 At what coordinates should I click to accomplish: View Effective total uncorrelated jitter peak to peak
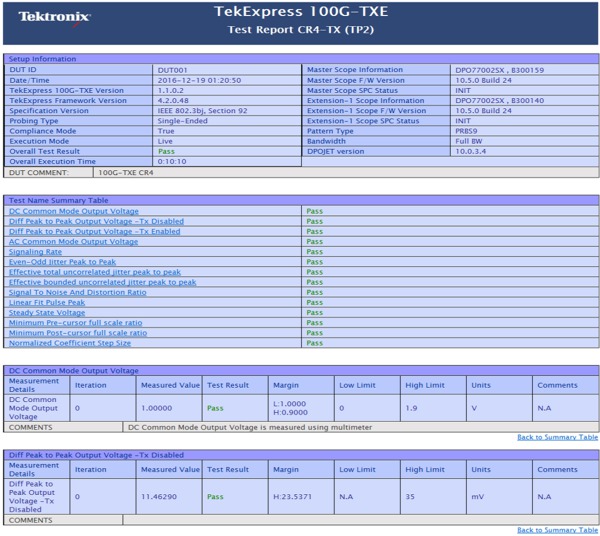coord(95,272)
